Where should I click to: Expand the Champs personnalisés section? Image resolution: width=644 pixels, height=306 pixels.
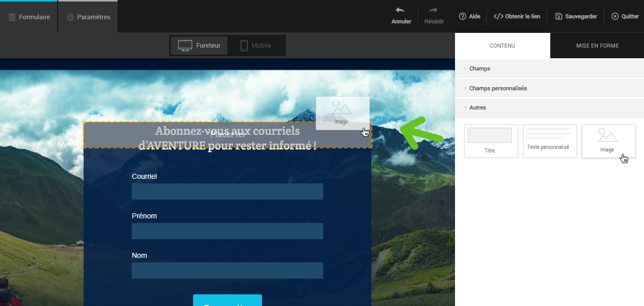(498, 88)
